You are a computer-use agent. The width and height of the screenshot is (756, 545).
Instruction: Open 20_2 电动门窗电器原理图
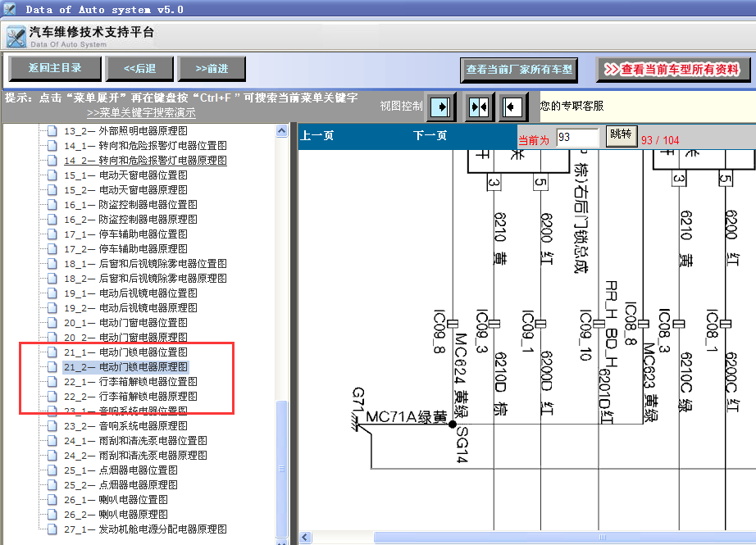(125, 338)
